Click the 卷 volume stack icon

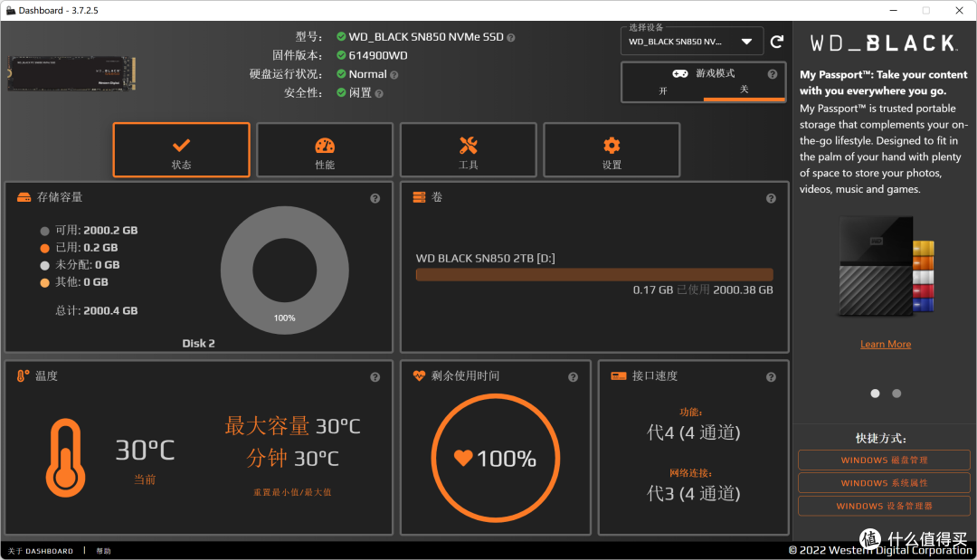click(420, 197)
